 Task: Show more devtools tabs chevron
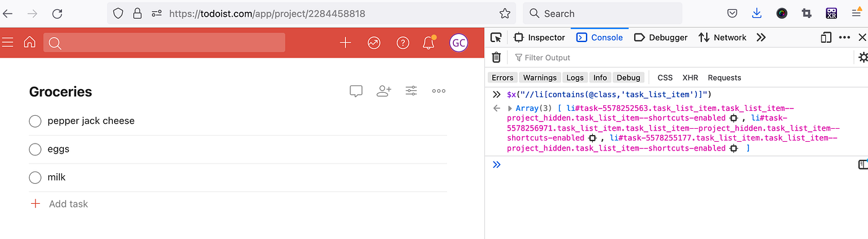(761, 37)
